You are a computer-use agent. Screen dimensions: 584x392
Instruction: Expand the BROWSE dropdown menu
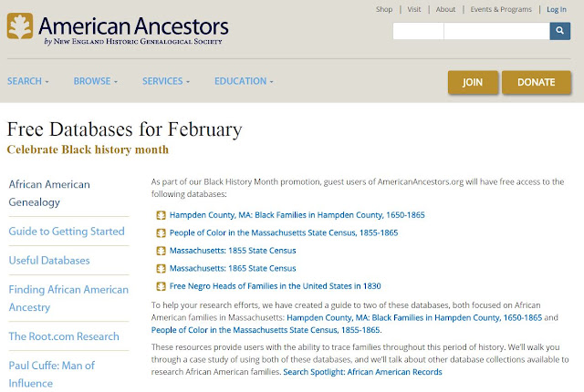95,81
